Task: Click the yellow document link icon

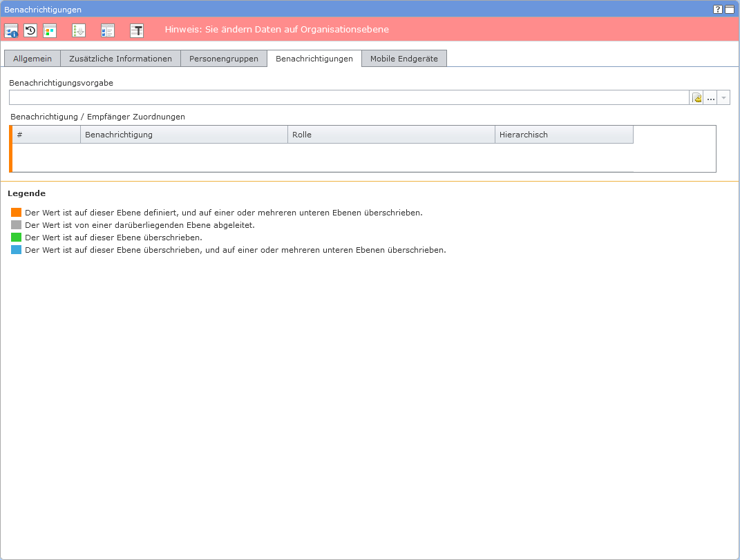Action: click(697, 98)
